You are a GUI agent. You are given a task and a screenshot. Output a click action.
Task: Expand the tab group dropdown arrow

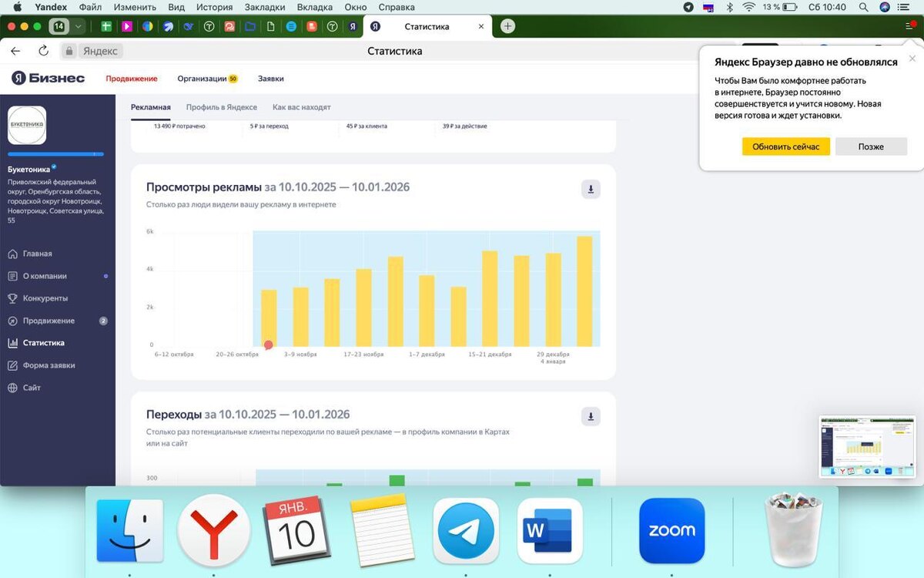[78, 26]
